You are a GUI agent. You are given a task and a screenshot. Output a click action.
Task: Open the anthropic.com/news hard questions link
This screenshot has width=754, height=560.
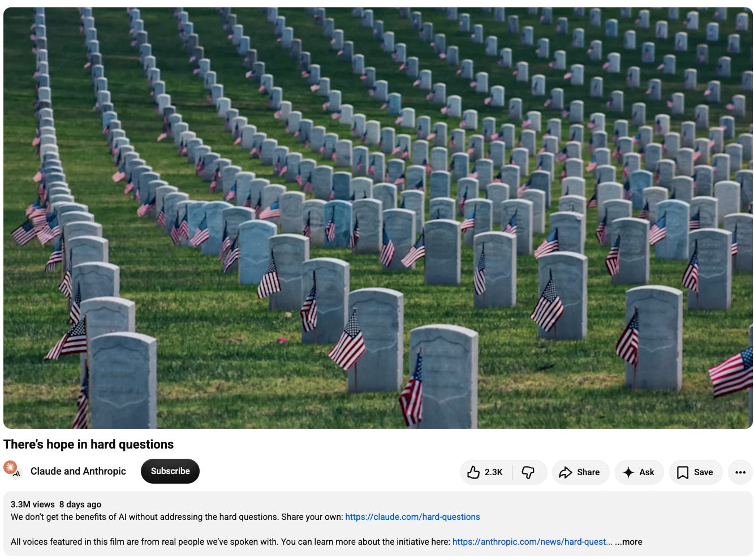(532, 542)
